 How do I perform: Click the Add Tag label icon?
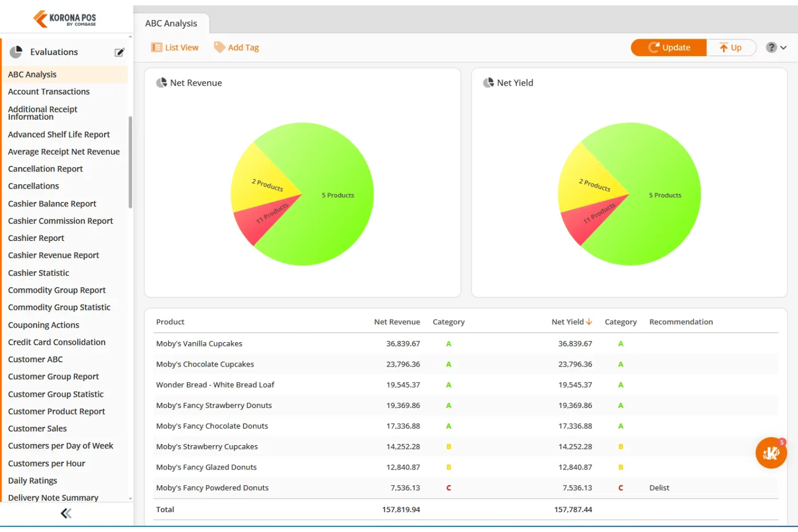coord(219,47)
